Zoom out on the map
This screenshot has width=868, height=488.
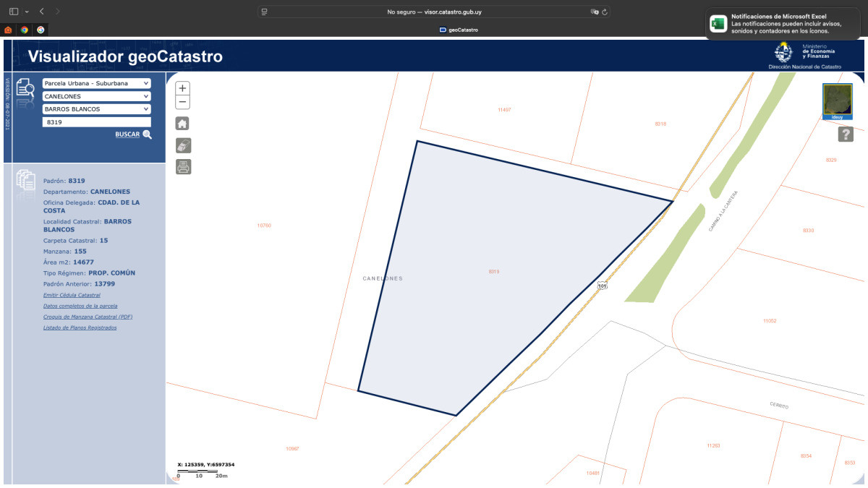183,103
